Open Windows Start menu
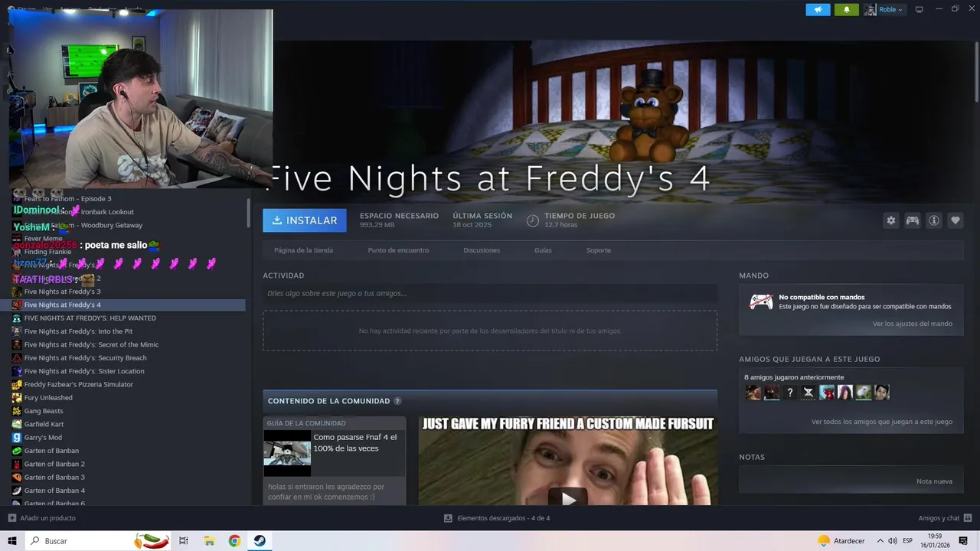Viewport: 980px width, 551px height. click(12, 541)
